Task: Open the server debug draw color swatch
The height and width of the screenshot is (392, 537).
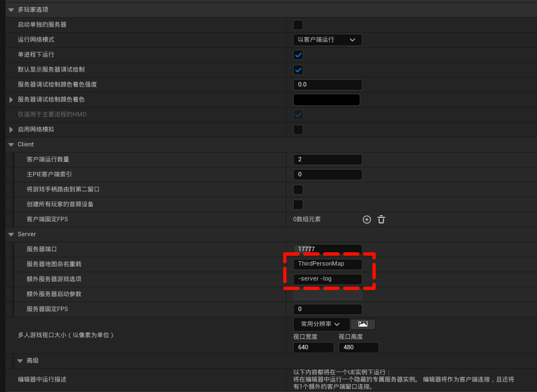Action: 326,99
